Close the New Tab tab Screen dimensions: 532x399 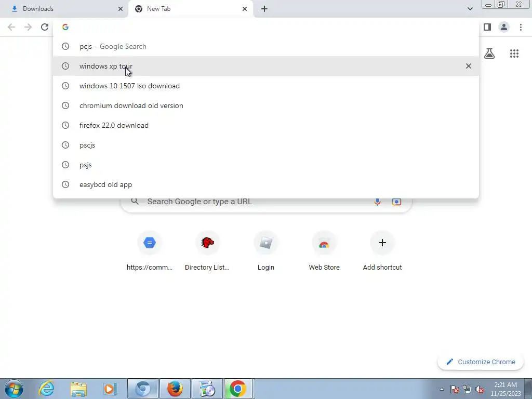[245, 9]
